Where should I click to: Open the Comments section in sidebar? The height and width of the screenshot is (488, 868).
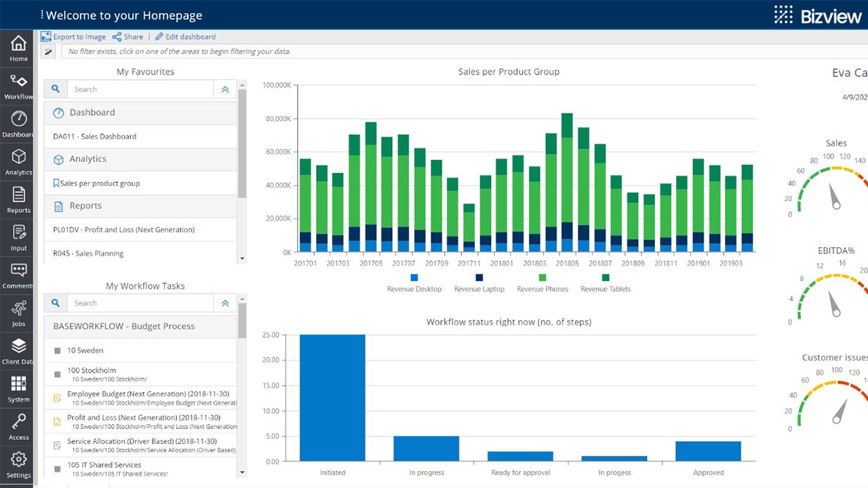[x=18, y=276]
